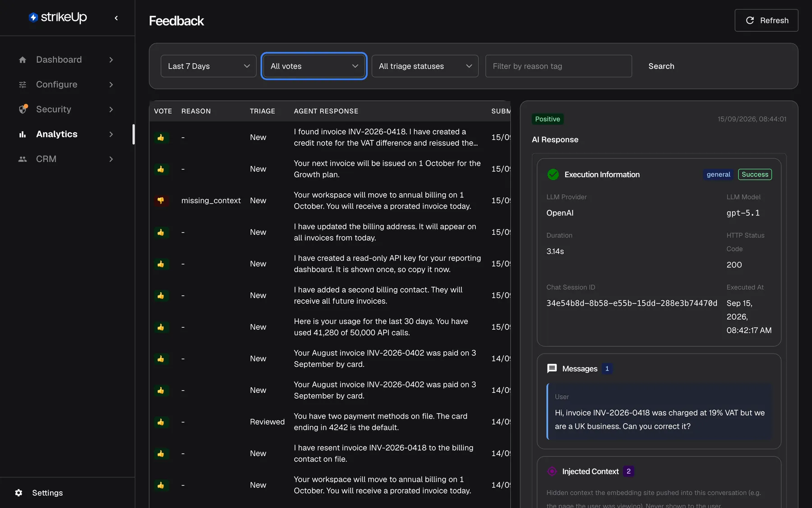Viewport: 812px width, 508px height.
Task: Click the Configure sliders icon
Action: click(x=23, y=84)
